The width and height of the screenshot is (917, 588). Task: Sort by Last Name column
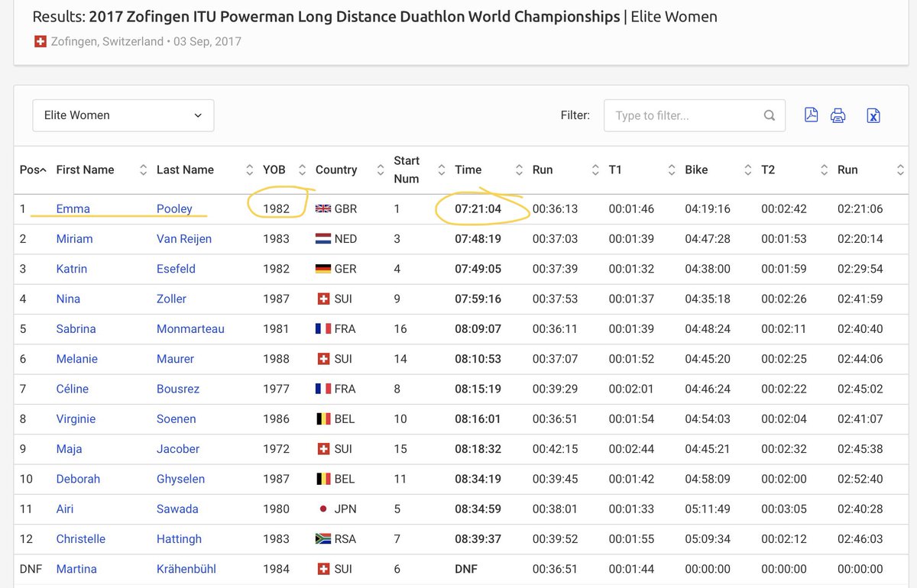pyautogui.click(x=204, y=170)
